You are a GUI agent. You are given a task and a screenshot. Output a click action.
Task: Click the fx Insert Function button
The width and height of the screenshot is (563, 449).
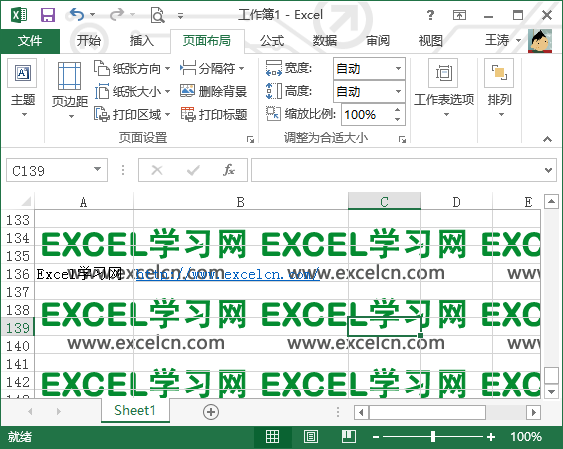(x=228, y=170)
